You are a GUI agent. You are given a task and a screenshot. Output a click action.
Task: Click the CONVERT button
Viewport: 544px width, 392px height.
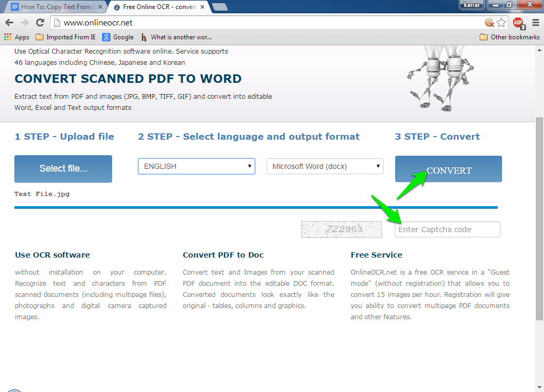click(448, 169)
